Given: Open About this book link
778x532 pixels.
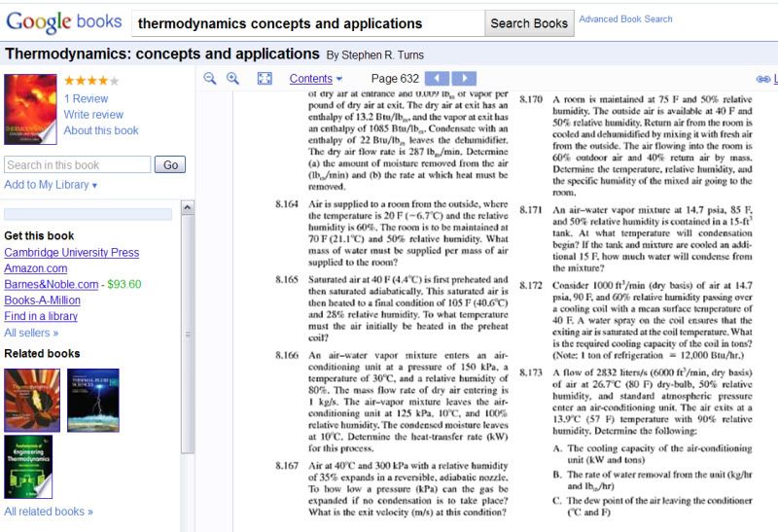Looking at the screenshot, I should pyautogui.click(x=101, y=130).
